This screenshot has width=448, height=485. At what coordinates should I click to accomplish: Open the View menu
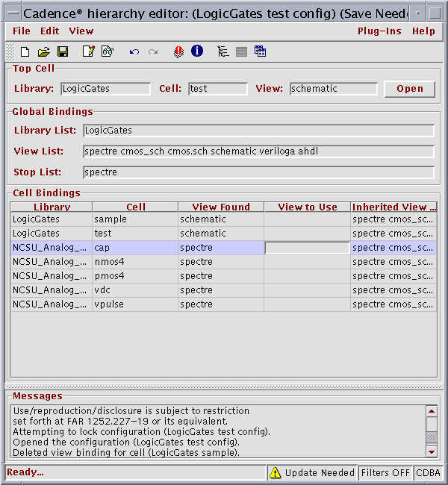81,31
